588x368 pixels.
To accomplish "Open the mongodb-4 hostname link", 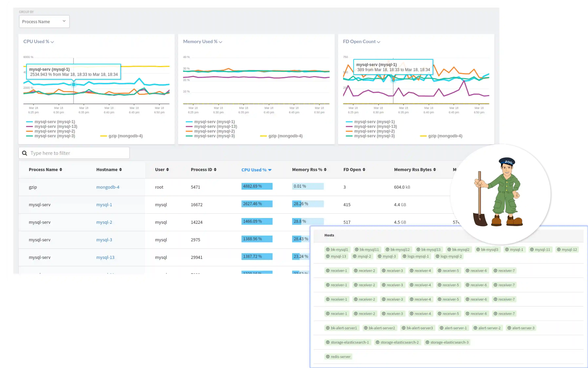I will (x=108, y=187).
